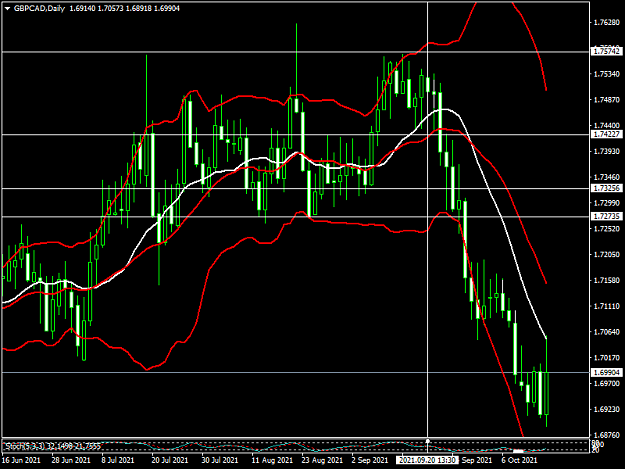Click the 16 Jun 2021 date label
Screen dimensions: 625x469
point(21,460)
